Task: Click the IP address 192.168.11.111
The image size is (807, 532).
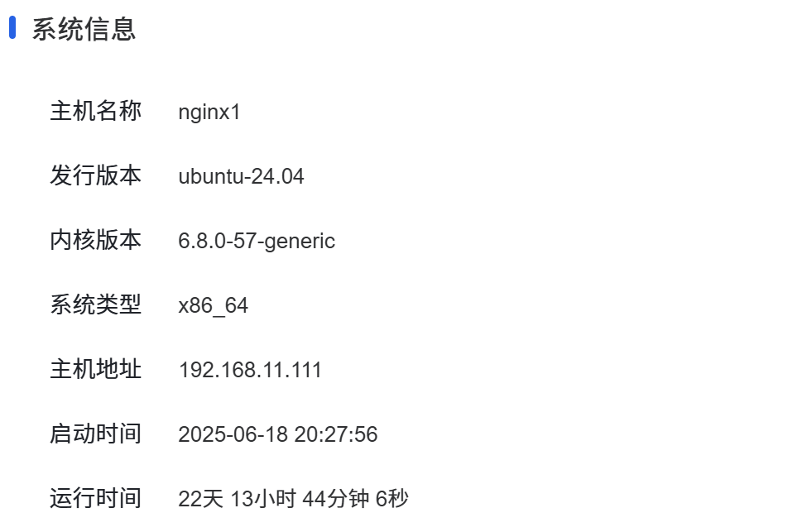Action: (250, 370)
